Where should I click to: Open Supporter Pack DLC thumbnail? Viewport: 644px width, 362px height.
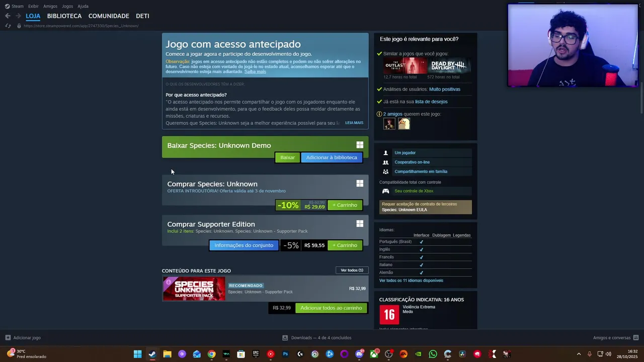coord(194,289)
